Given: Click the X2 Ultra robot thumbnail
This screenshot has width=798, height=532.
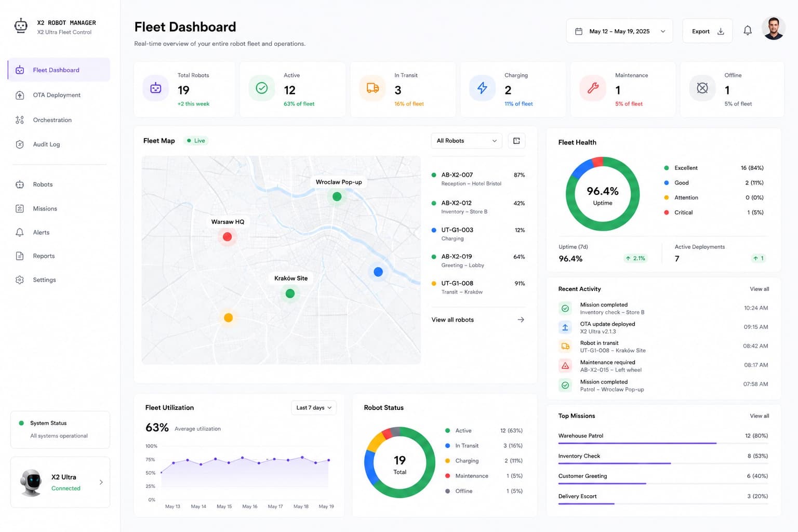Looking at the screenshot, I should 32,482.
